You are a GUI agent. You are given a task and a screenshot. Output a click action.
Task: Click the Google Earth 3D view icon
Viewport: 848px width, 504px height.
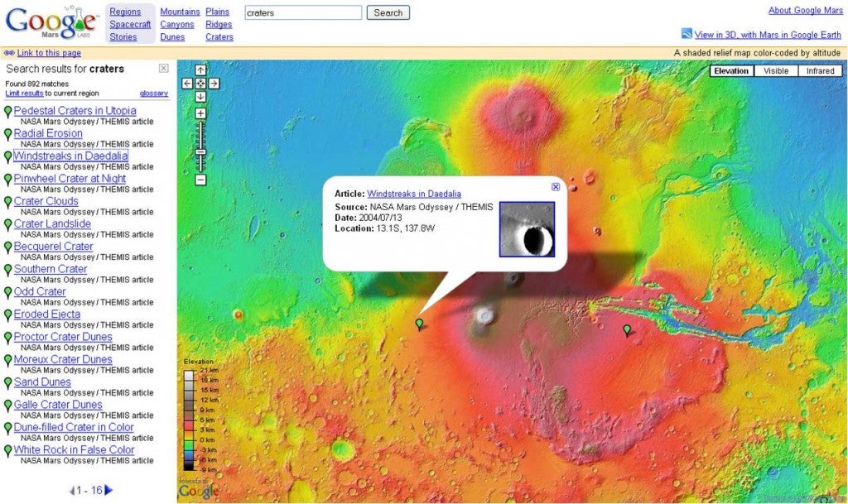687,33
